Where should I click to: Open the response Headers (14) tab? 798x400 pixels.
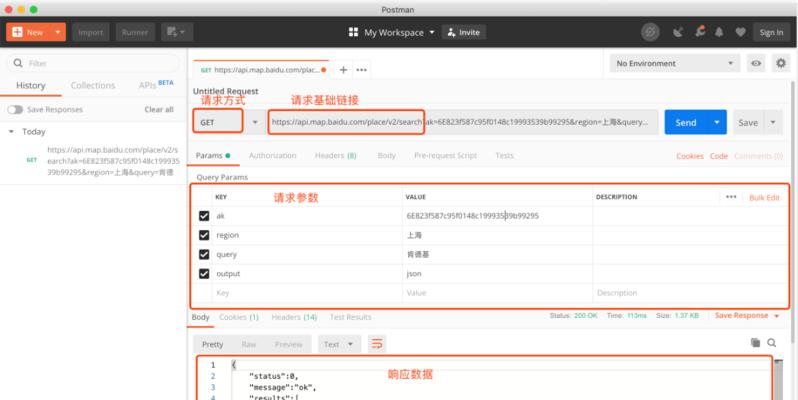click(x=294, y=317)
